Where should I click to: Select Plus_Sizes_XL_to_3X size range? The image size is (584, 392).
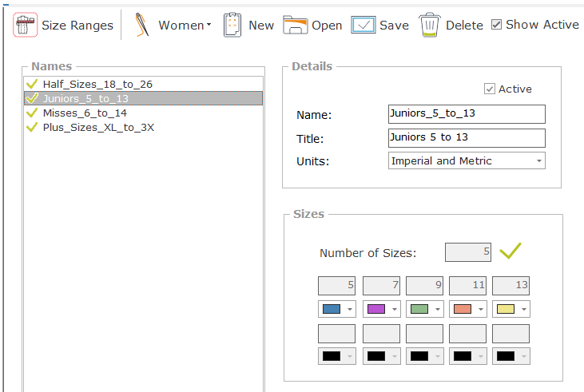coord(97,127)
